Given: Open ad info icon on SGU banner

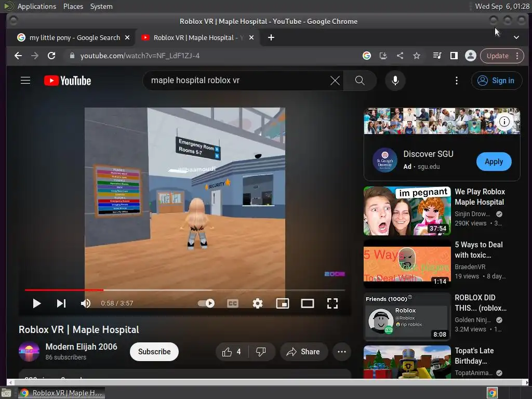Looking at the screenshot, I should pyautogui.click(x=504, y=122).
